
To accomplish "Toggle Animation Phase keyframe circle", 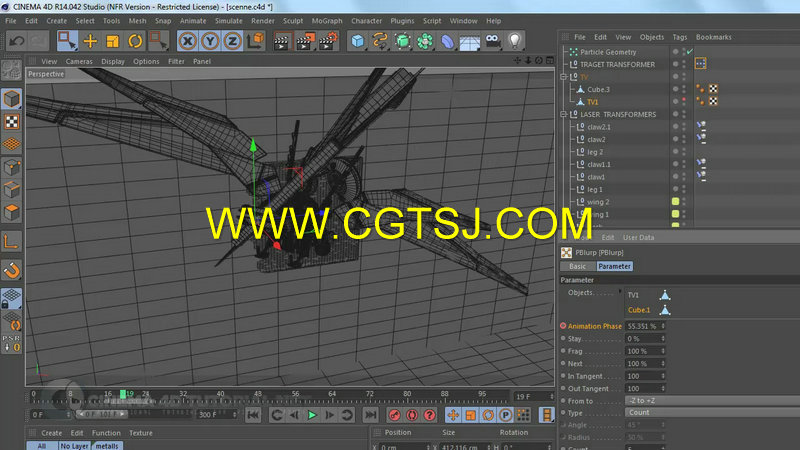I will point(563,326).
